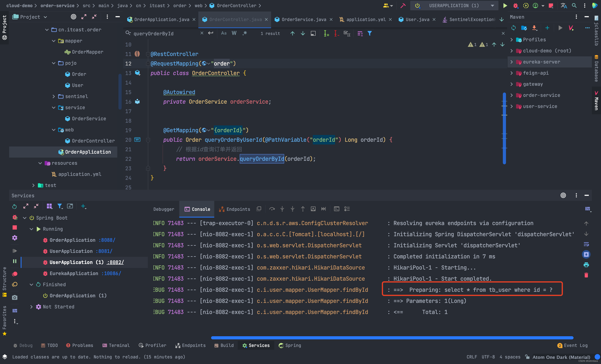Toggle Soft-Wrap in console sidebar
This screenshot has height=364, width=601.
(x=586, y=244)
